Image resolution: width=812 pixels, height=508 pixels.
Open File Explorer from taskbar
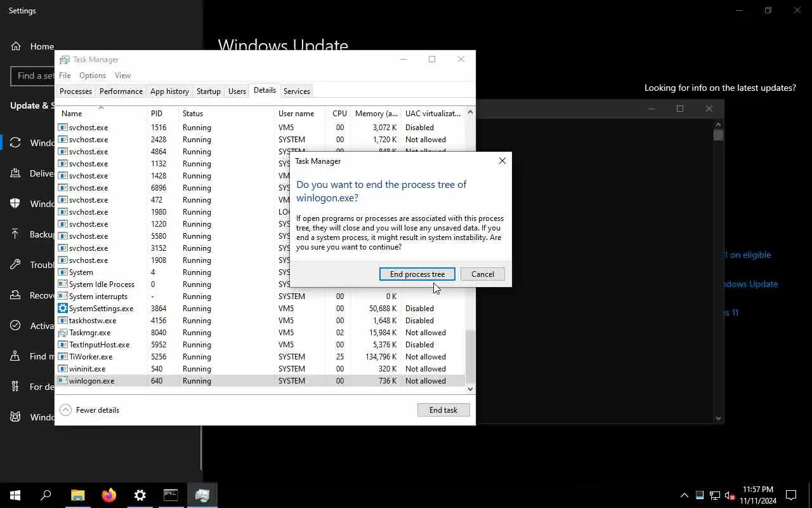click(77, 495)
